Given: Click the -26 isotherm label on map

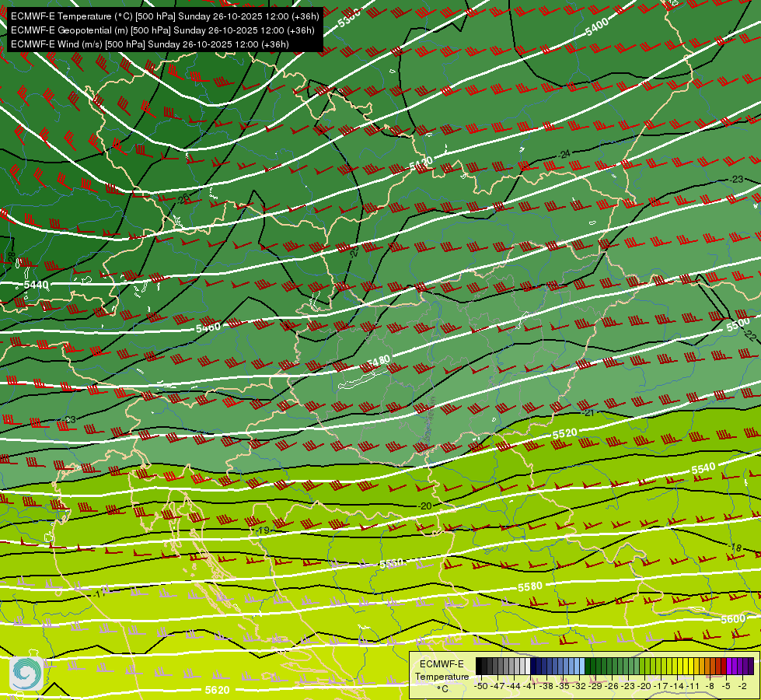Looking at the screenshot, I should click(183, 199).
